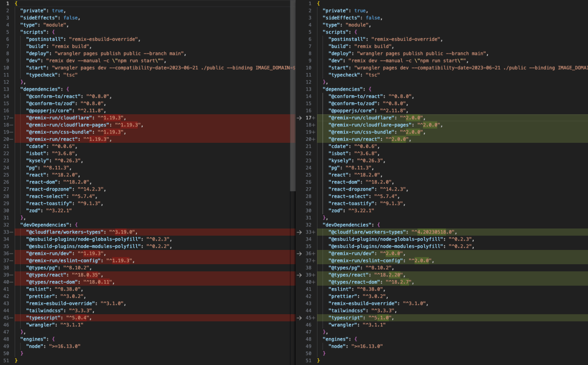
Task: Click "@remix-run/eslint-config" key in right pane
Action: point(365,261)
